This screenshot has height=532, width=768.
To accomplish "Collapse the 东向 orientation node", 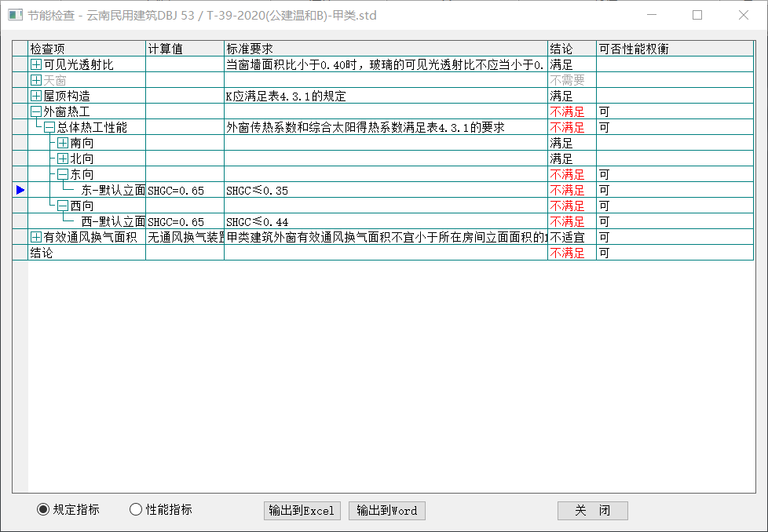I will click(x=63, y=174).
